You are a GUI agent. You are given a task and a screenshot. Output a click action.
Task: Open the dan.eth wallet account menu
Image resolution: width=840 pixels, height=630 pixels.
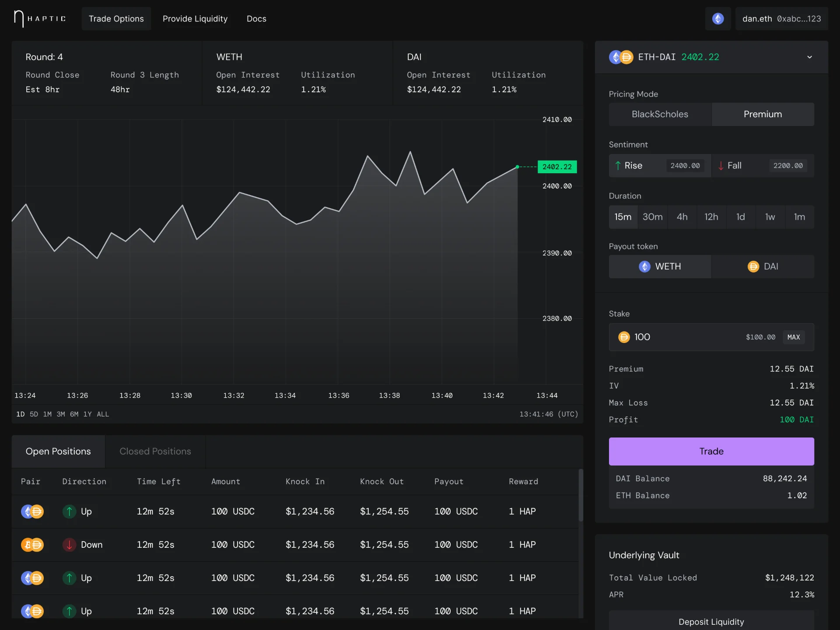point(781,19)
